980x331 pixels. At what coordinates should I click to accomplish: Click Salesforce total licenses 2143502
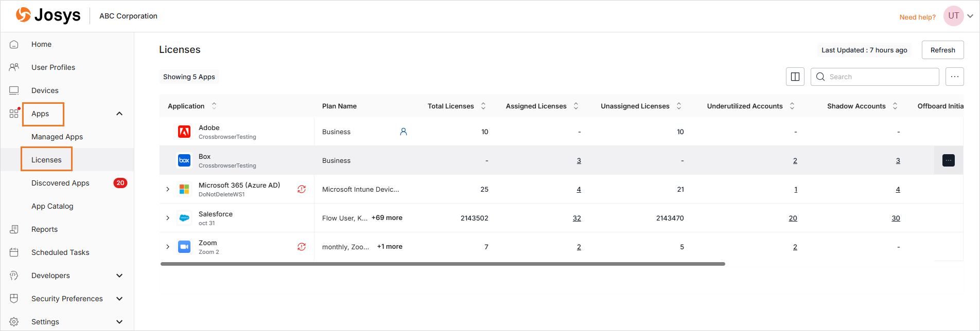(x=475, y=218)
